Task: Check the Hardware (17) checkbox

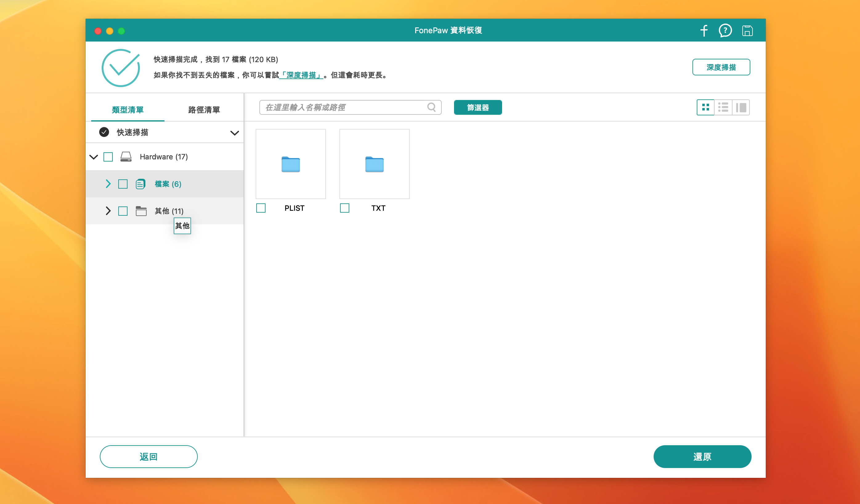Action: coord(108,157)
